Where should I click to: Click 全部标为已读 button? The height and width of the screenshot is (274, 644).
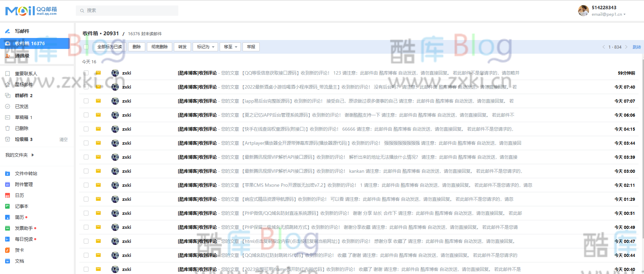pos(110,47)
